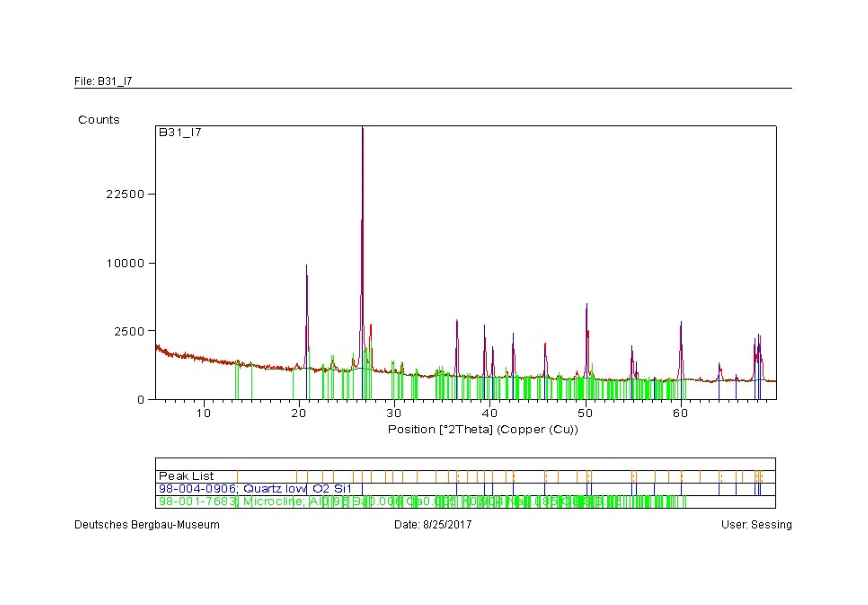The height and width of the screenshot is (605, 868).
Task: Click the 30 tick on the x-axis
Action: [394, 413]
